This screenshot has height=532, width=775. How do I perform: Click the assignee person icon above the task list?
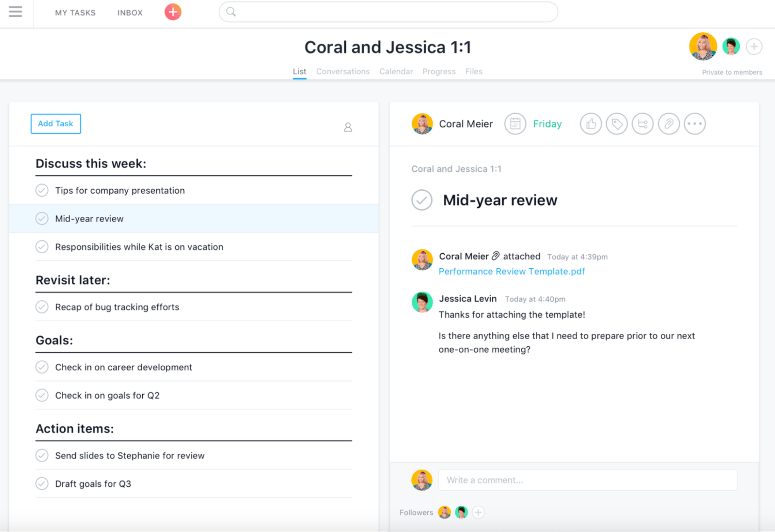tap(348, 127)
